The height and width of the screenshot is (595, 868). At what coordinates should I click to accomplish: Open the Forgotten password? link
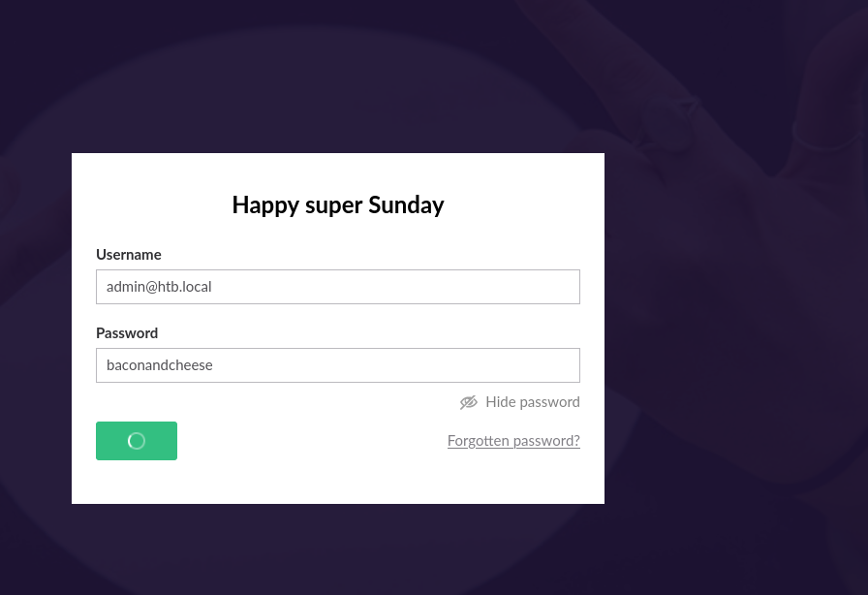coord(513,441)
